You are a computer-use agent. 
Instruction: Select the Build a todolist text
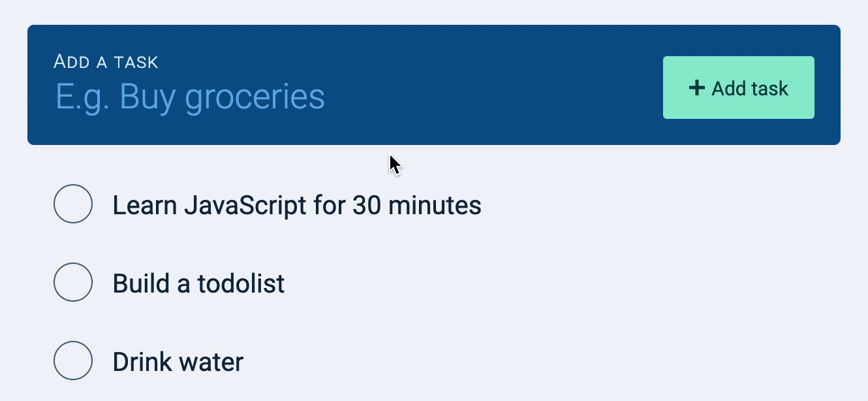point(198,283)
